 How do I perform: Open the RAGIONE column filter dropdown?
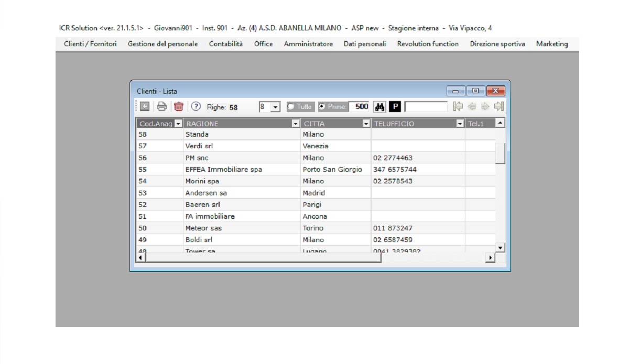pos(296,124)
